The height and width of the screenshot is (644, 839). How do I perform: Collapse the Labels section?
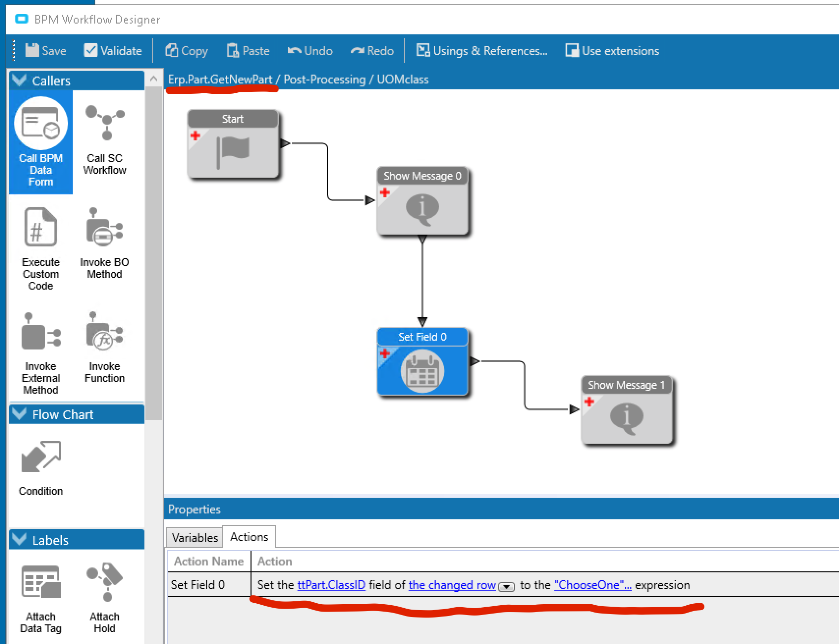(19, 540)
